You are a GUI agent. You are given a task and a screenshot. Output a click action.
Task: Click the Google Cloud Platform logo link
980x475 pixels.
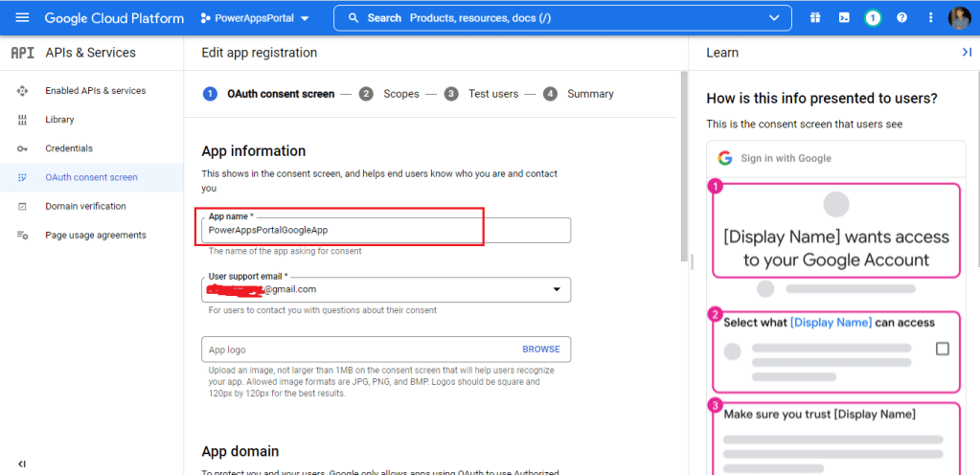[x=114, y=18]
